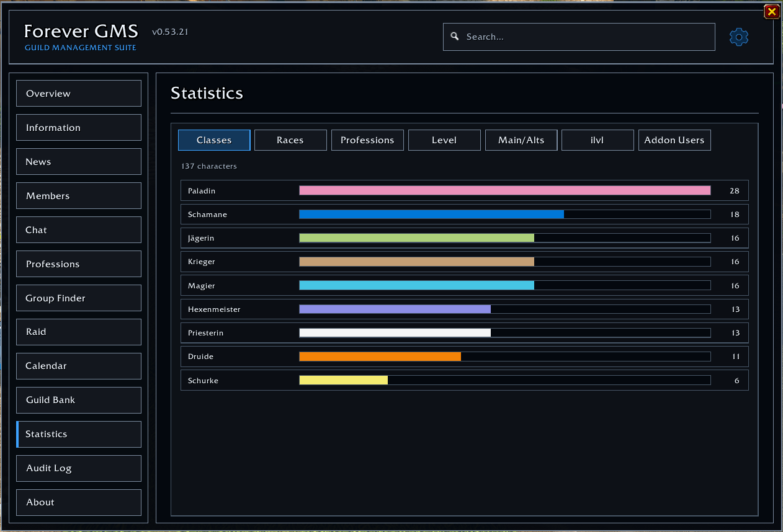Click the blue Schamane bar

click(432, 215)
